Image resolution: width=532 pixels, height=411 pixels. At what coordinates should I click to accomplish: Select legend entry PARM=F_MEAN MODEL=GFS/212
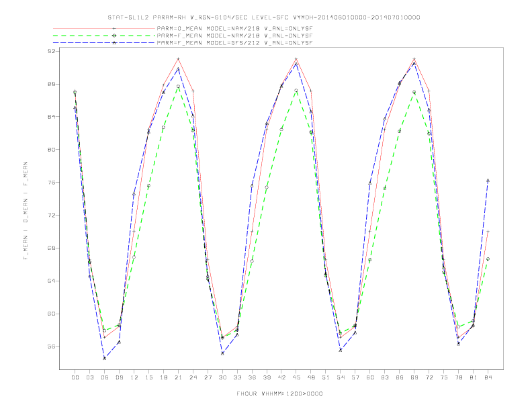pos(234,43)
